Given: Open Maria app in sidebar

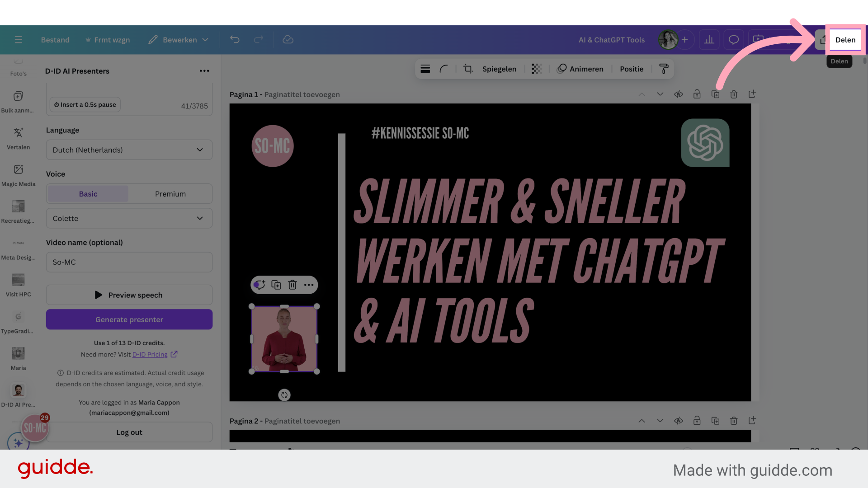Looking at the screenshot, I should coord(18,359).
